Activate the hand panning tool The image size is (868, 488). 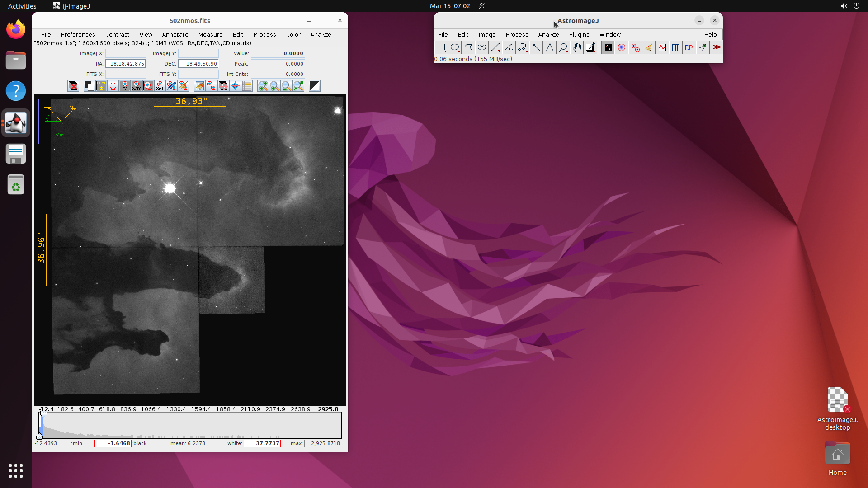(x=576, y=47)
